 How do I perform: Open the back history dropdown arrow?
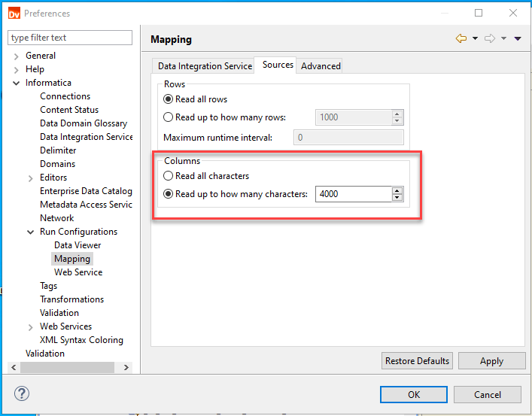(475, 38)
